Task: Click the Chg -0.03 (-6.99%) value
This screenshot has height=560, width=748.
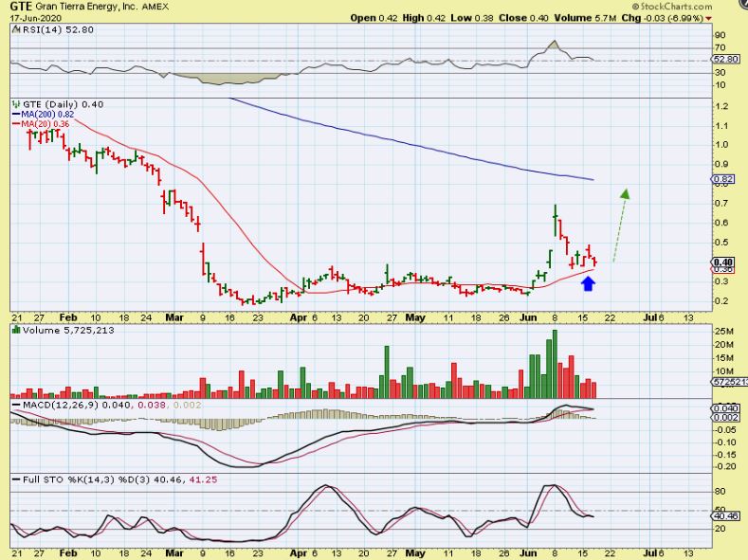Action: [x=662, y=18]
